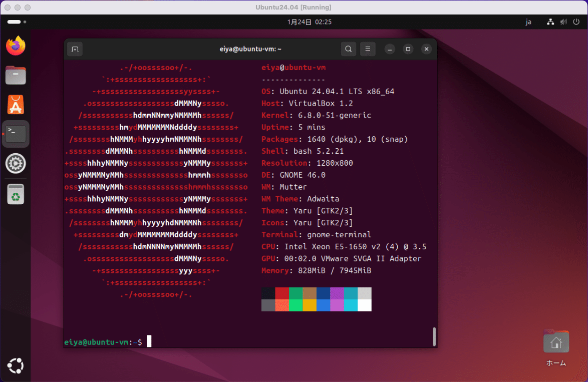Viewport: 588px width, 382px height.
Task: Open Settings gear in the dock
Action: 16,163
